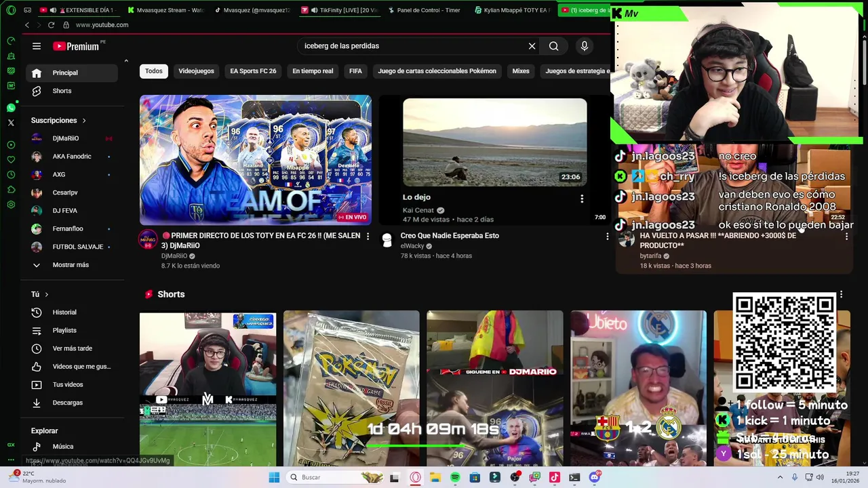Image resolution: width=868 pixels, height=488 pixels.
Task: Open Creo Que Nadie Esperaba Esto title
Action: point(450,236)
